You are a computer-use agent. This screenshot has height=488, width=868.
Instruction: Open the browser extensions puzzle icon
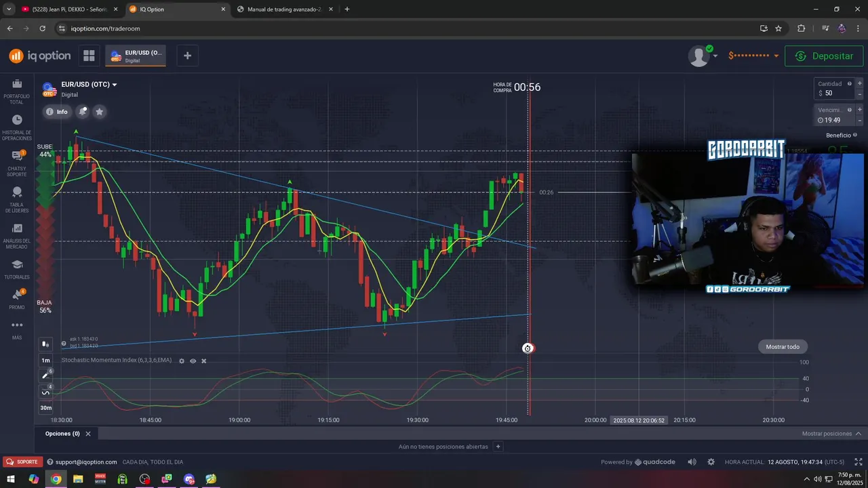pos(802,28)
